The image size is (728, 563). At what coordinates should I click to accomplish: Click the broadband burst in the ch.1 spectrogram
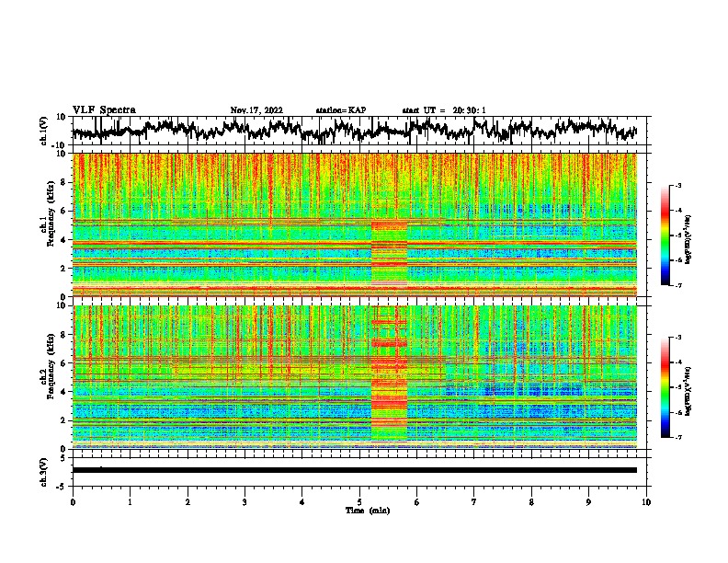pyautogui.click(x=389, y=258)
